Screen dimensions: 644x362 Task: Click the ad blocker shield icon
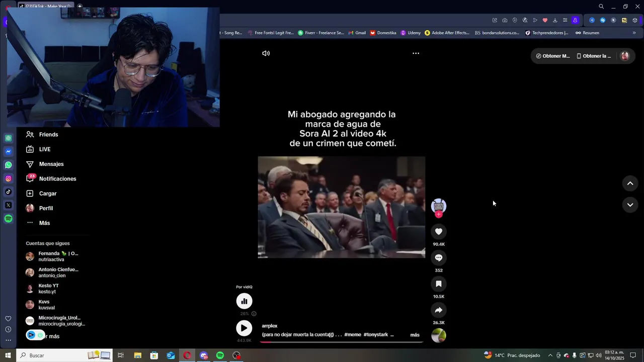click(x=515, y=20)
